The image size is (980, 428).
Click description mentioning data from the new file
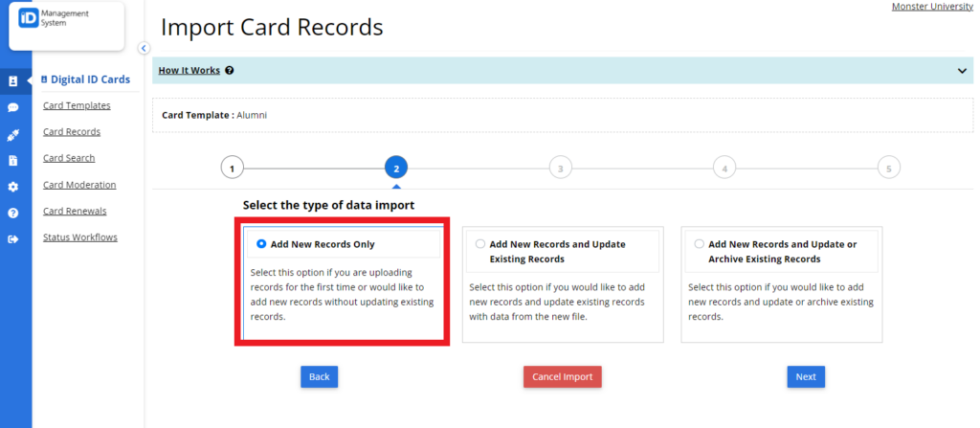pyautogui.click(x=558, y=303)
